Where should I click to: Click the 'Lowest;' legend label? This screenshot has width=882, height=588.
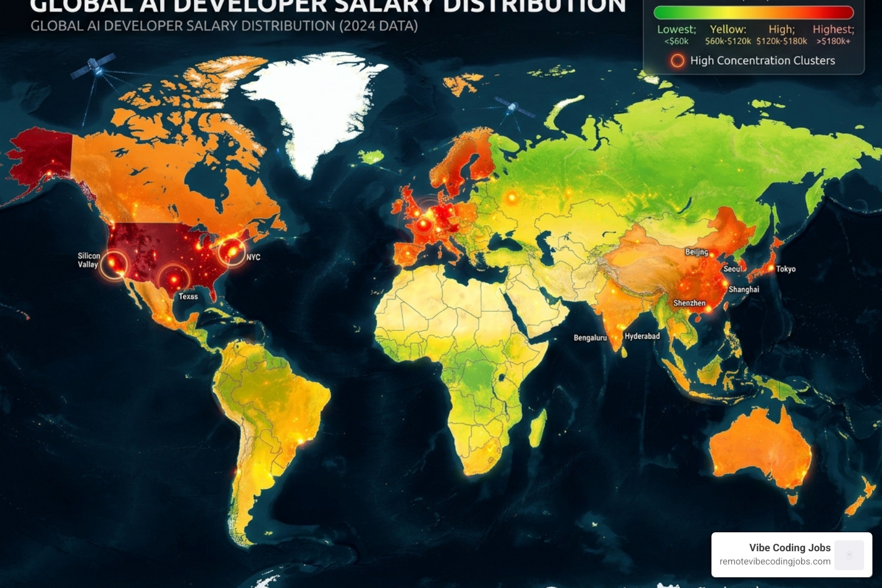[676, 29]
